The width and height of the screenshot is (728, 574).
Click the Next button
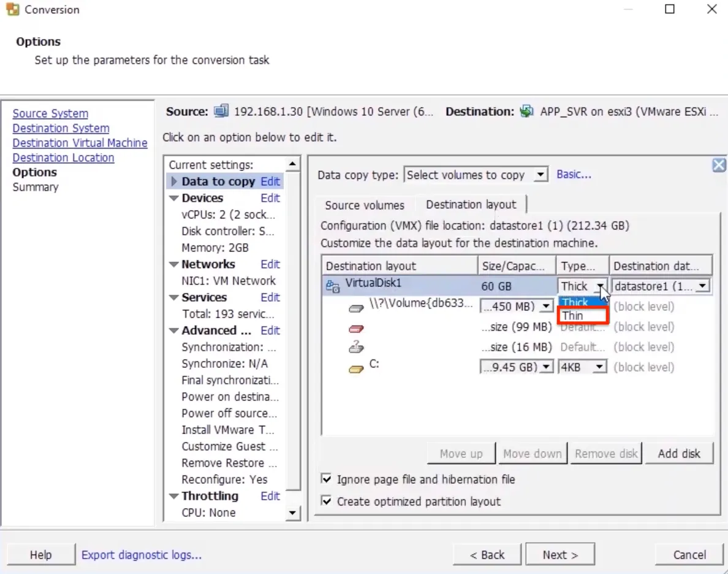(559, 555)
